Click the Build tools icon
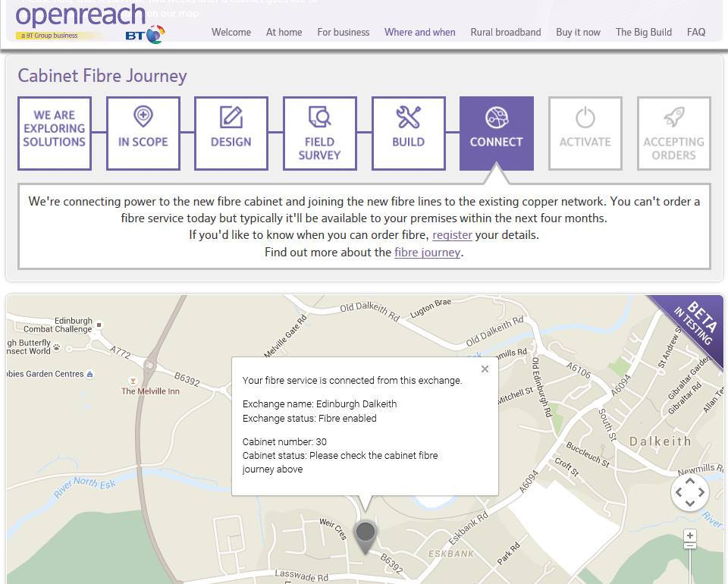The height and width of the screenshot is (584, 728). click(409, 117)
